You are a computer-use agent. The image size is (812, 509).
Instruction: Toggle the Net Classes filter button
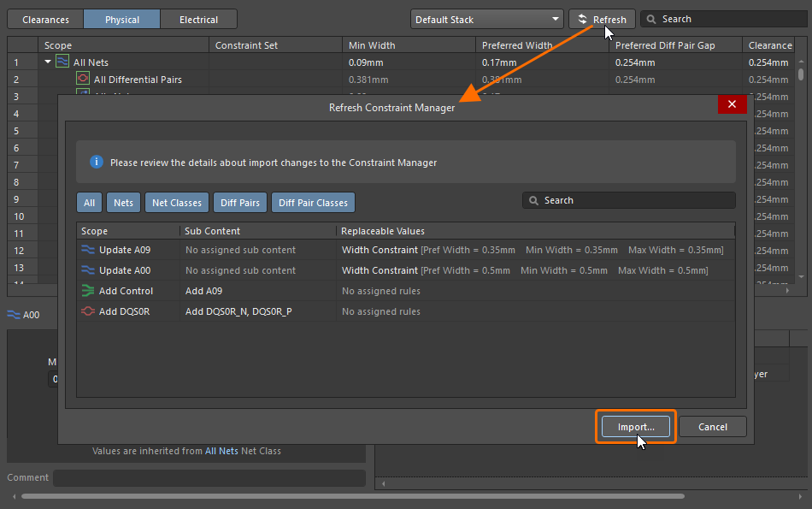177,203
